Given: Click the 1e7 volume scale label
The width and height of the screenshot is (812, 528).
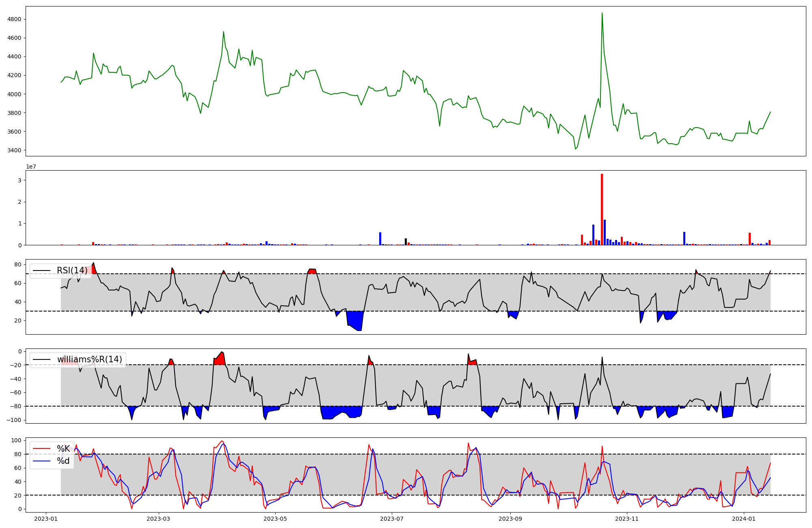Looking at the screenshot, I should [x=31, y=167].
